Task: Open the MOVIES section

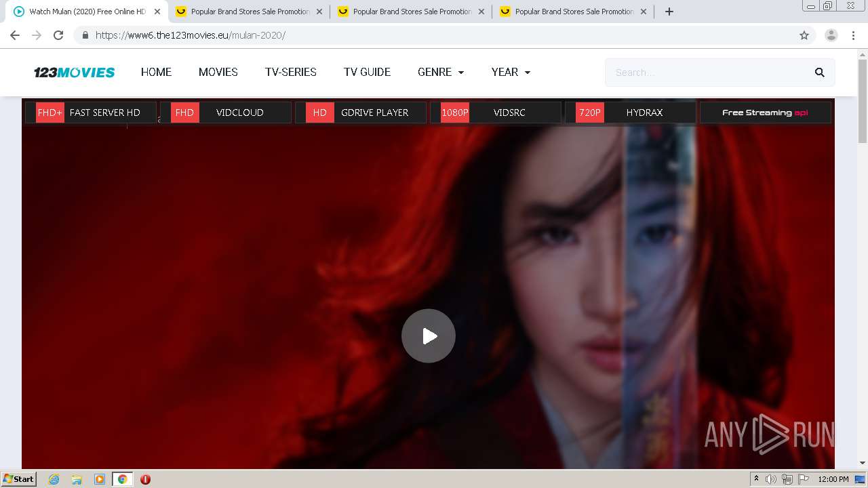Action: pos(218,73)
